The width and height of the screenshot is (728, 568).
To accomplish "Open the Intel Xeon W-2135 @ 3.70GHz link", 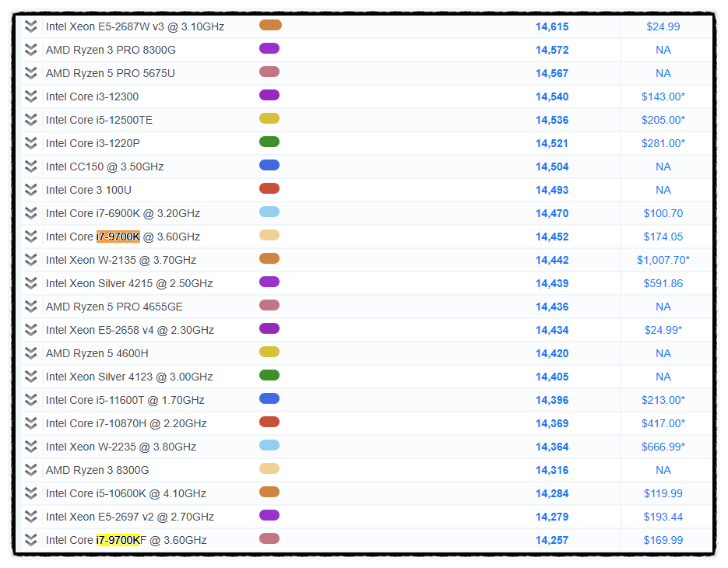I will (x=121, y=260).
